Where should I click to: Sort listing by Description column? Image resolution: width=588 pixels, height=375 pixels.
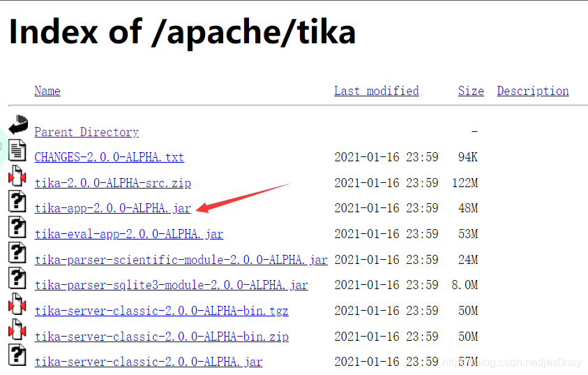coord(533,91)
